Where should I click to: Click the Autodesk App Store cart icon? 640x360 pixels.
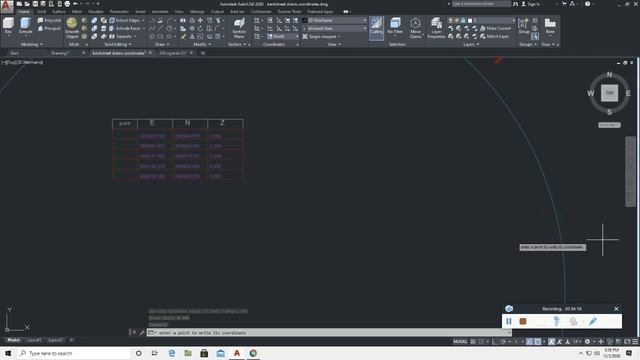(564, 4)
